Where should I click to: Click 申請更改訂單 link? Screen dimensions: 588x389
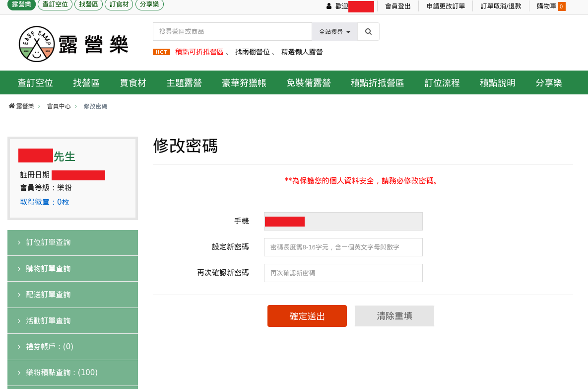point(446,6)
